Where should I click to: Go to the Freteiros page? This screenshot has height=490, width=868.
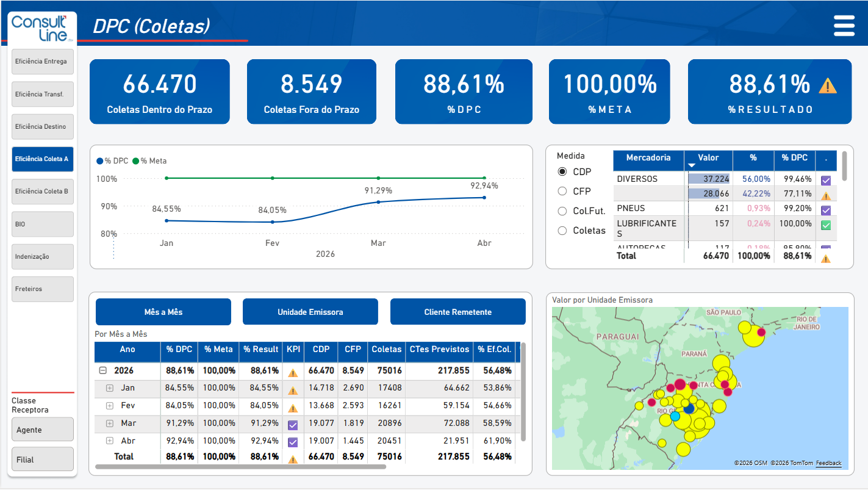[x=43, y=289]
